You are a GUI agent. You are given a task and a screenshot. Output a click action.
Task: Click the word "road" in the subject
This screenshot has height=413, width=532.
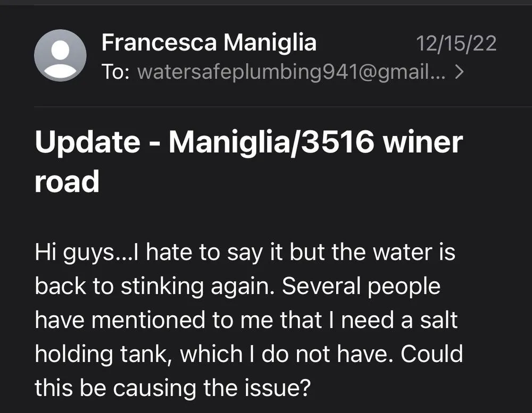click(x=67, y=181)
